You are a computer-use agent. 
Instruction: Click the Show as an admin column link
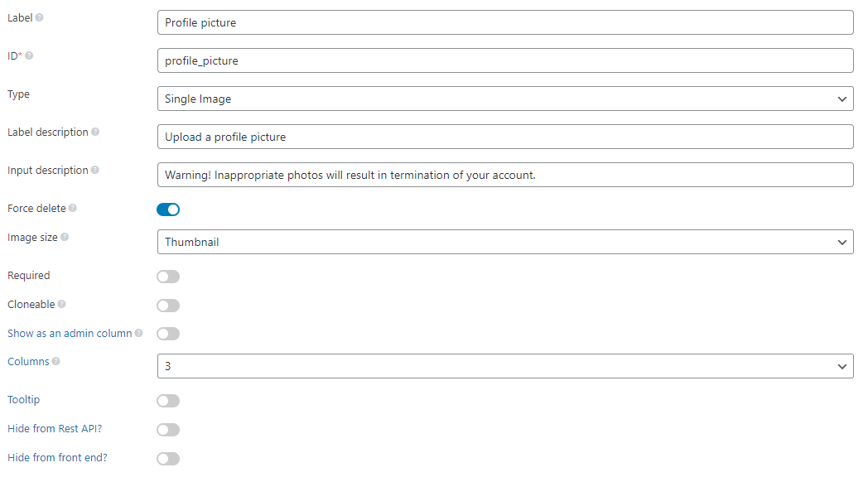point(70,333)
